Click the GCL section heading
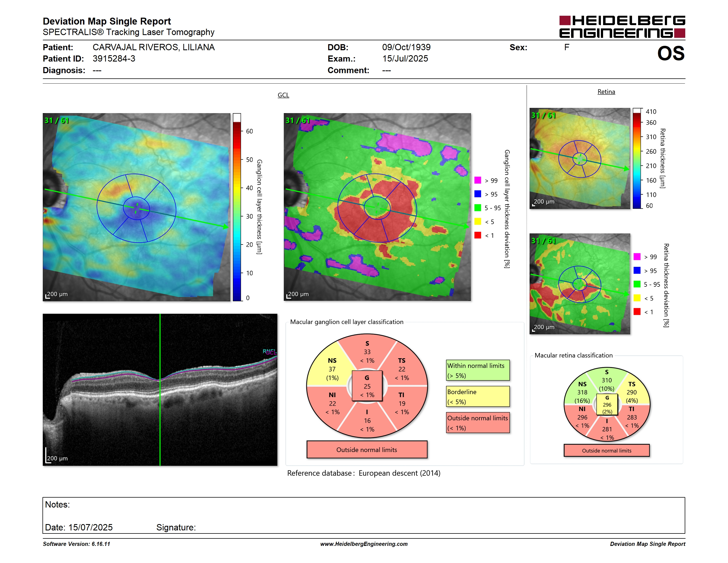The image size is (728, 563). [283, 95]
